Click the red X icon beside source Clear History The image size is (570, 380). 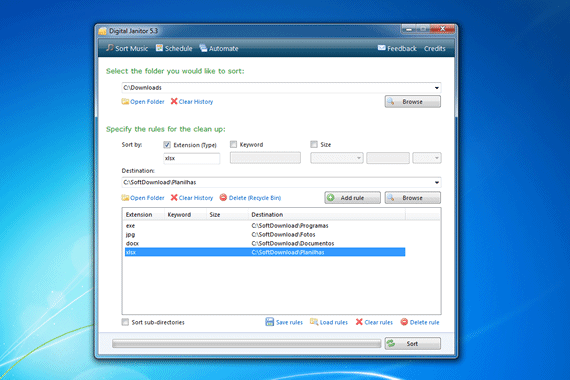pos(174,101)
